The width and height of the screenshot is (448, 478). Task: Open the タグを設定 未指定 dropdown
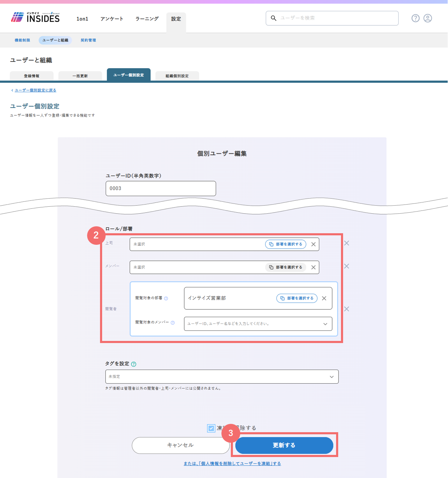pyautogui.click(x=222, y=377)
